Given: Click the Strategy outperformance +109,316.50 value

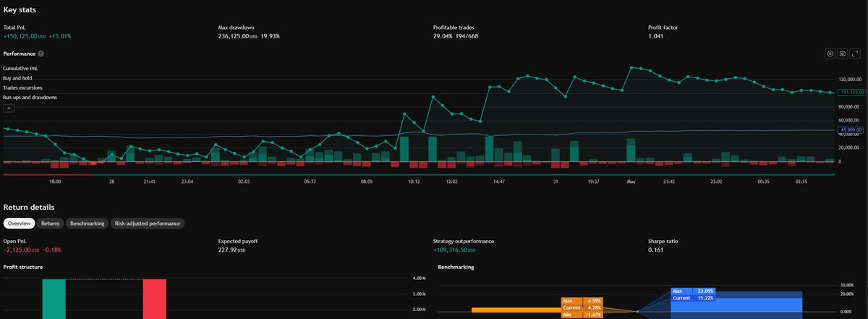Looking at the screenshot, I should click(452, 250).
